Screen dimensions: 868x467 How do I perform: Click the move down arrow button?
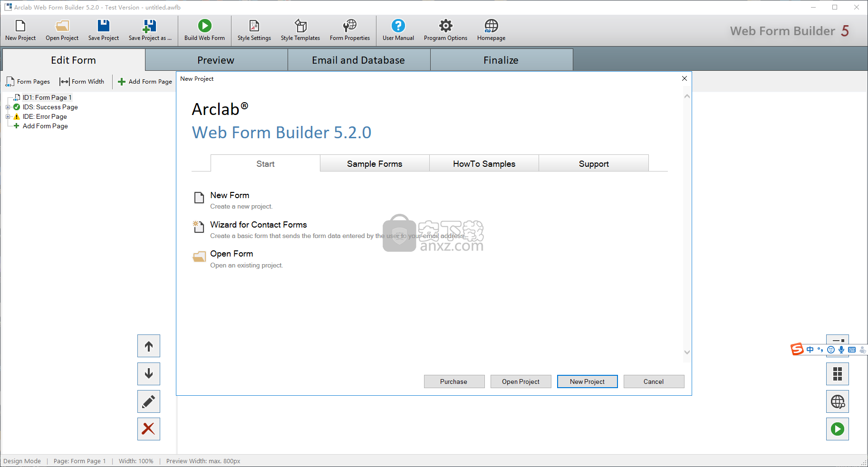149,374
